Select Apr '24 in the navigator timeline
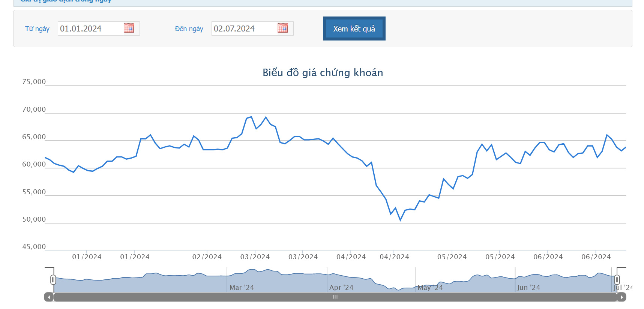 (341, 287)
